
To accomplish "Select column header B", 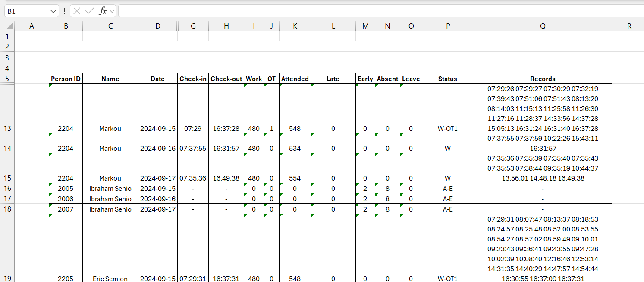I will (x=66, y=26).
